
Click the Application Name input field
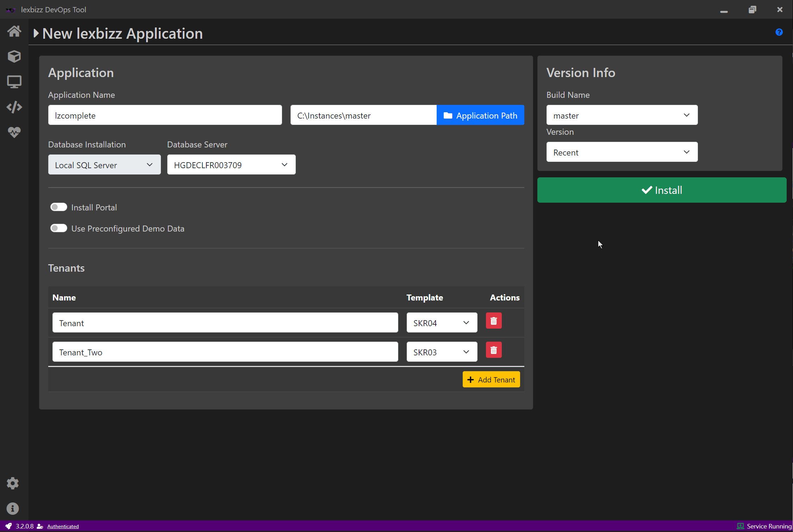(165, 115)
